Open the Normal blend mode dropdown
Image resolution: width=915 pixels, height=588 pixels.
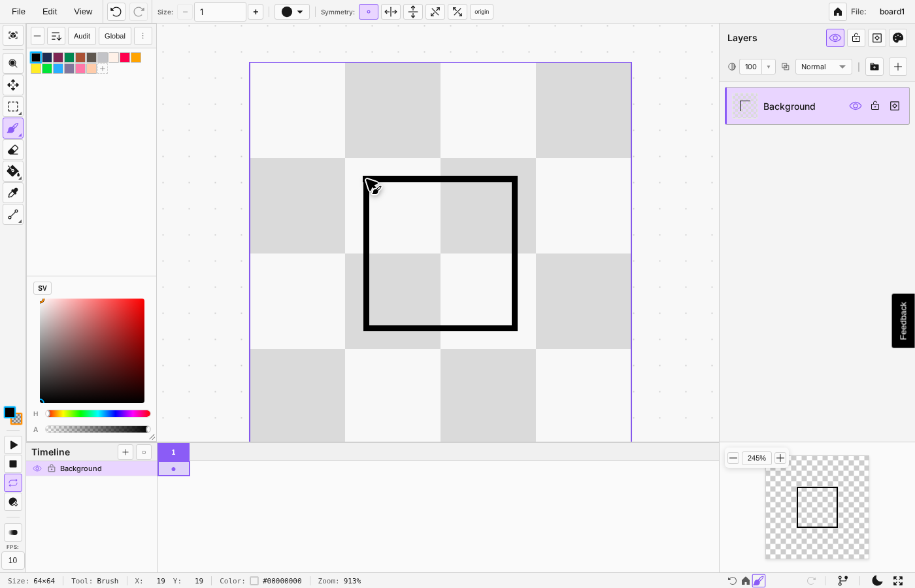point(823,66)
